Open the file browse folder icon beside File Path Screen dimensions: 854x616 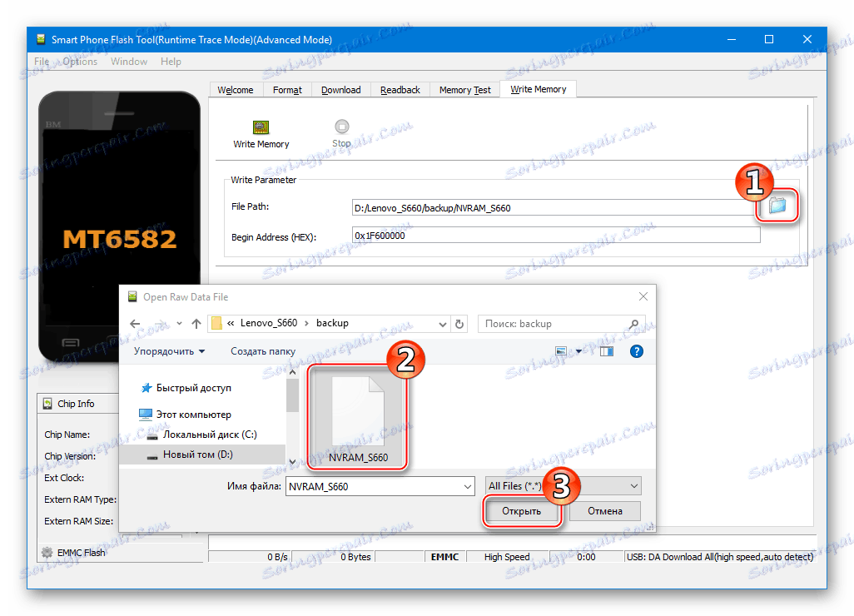tap(776, 207)
